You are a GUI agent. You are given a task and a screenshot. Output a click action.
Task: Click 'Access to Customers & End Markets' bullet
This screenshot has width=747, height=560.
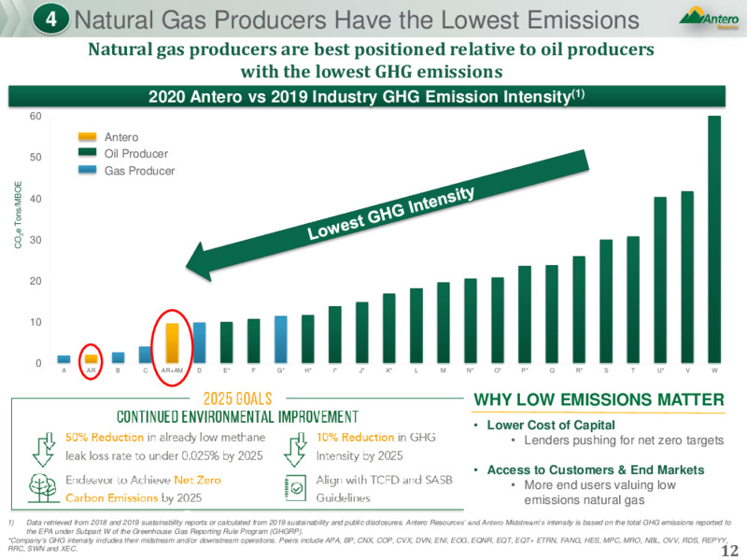point(596,470)
